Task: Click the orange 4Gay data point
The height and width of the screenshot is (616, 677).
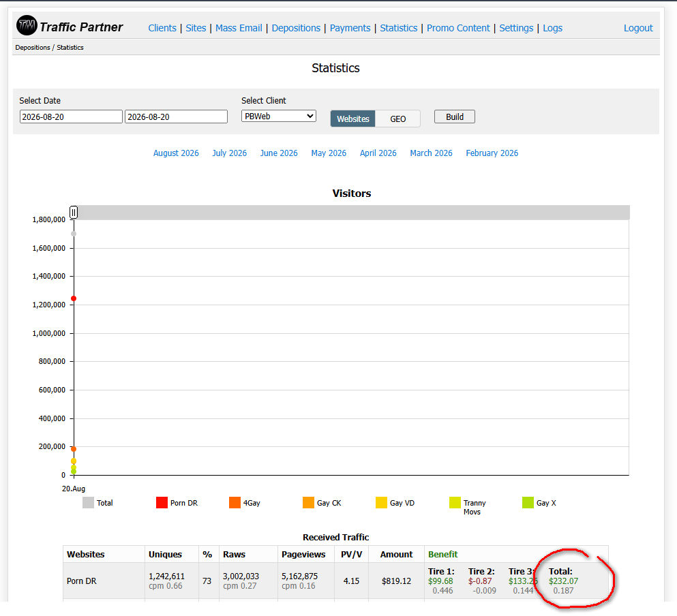Action: point(74,449)
